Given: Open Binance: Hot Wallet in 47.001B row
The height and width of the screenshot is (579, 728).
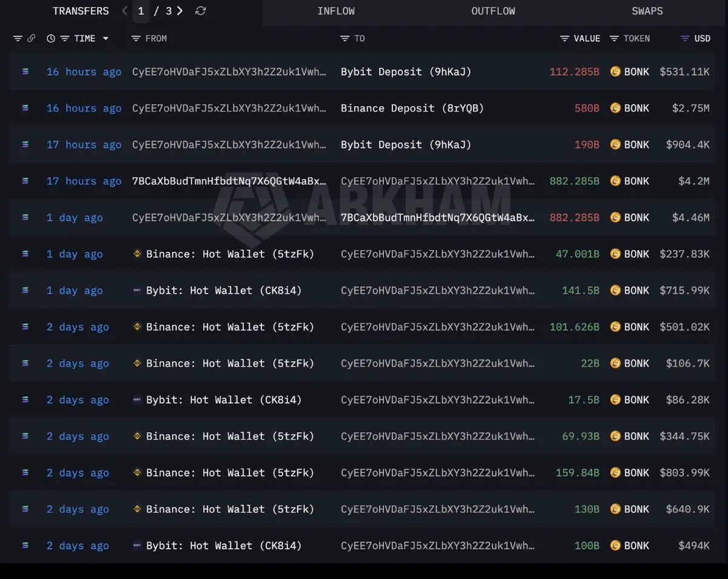Looking at the screenshot, I should 230,254.
